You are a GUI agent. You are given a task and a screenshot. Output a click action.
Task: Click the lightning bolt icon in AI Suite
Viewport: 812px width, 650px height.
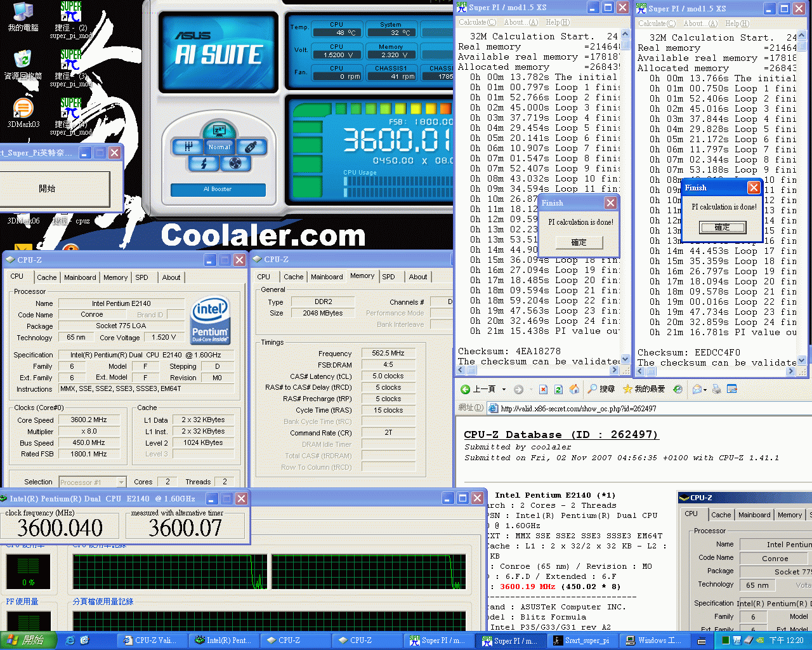tap(204, 164)
